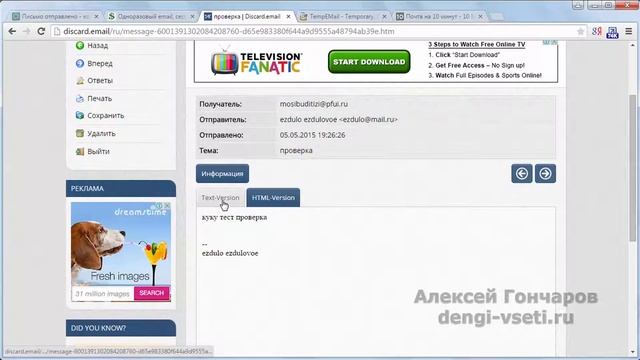Log out via Выйти
The height and width of the screenshot is (360, 640).
tap(98, 151)
